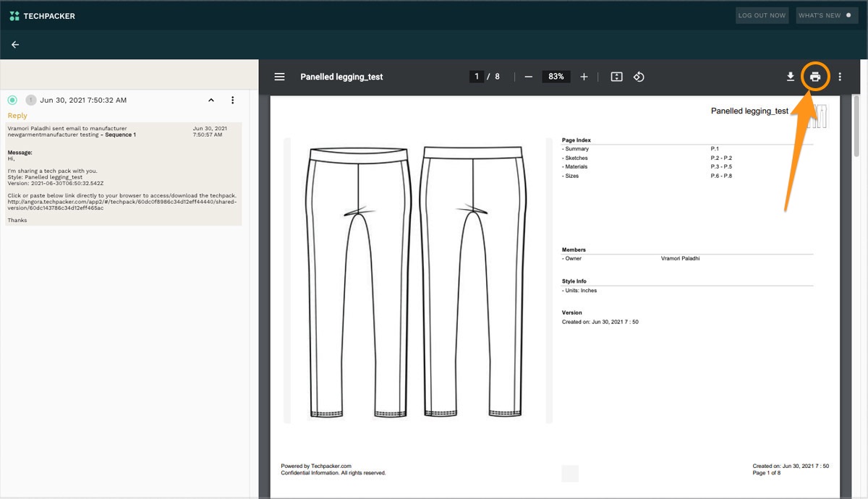The height and width of the screenshot is (499, 868).
Task: Click the Techpacker logo
Action: point(42,15)
